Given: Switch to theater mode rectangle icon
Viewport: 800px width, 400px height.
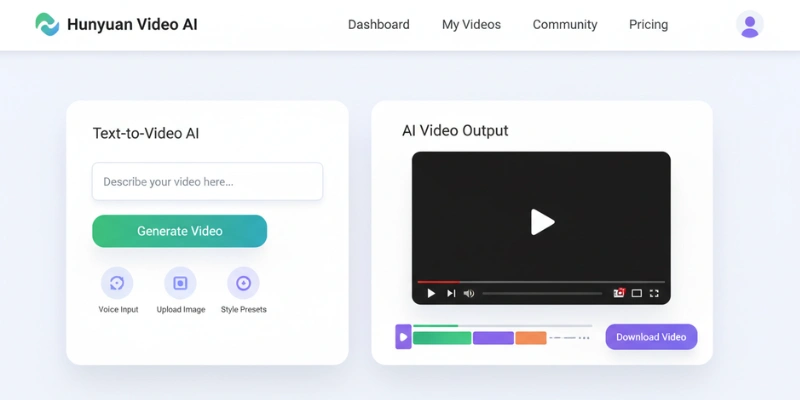Looking at the screenshot, I should [x=637, y=293].
